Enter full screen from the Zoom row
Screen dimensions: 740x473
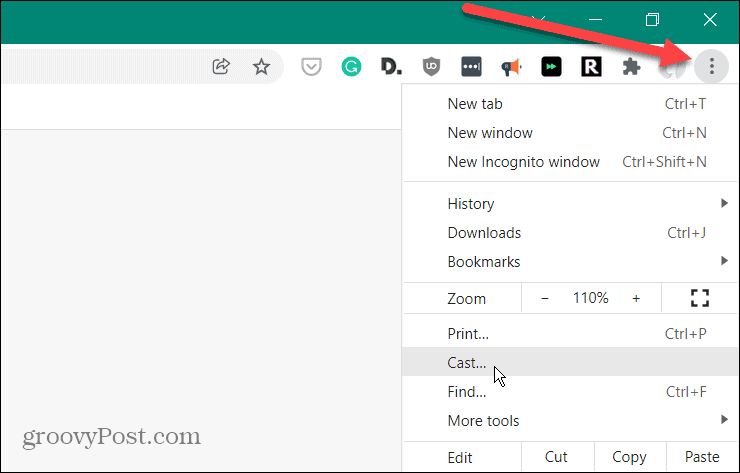click(700, 298)
